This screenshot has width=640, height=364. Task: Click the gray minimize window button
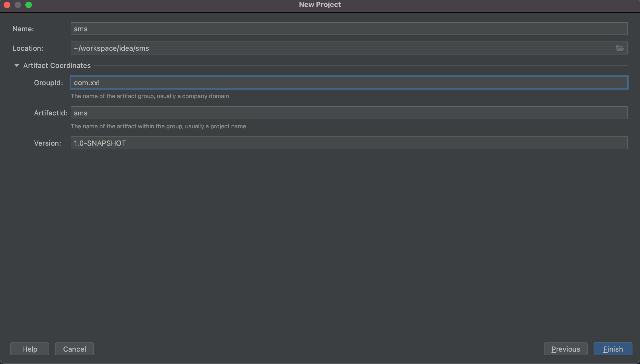[18, 5]
